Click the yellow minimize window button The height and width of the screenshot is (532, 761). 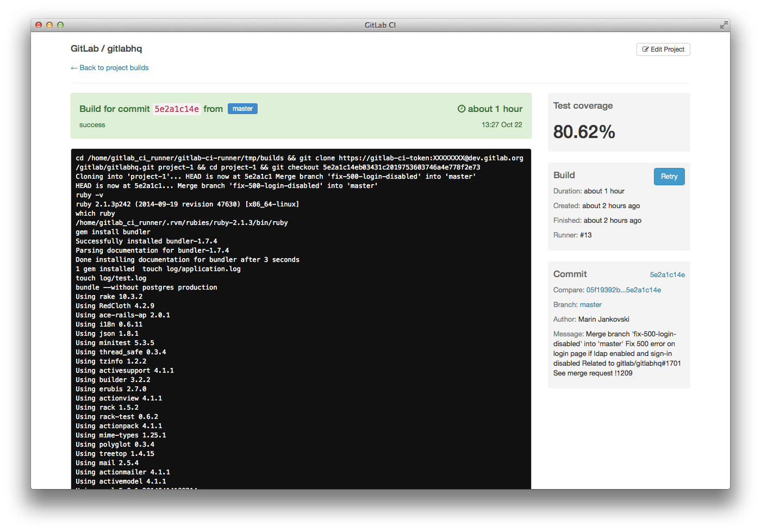click(x=49, y=25)
